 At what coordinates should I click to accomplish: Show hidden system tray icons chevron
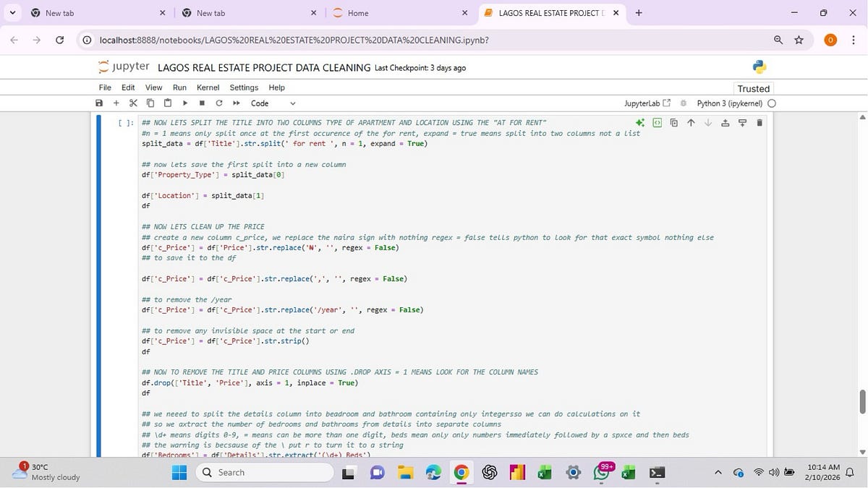pyautogui.click(x=719, y=473)
